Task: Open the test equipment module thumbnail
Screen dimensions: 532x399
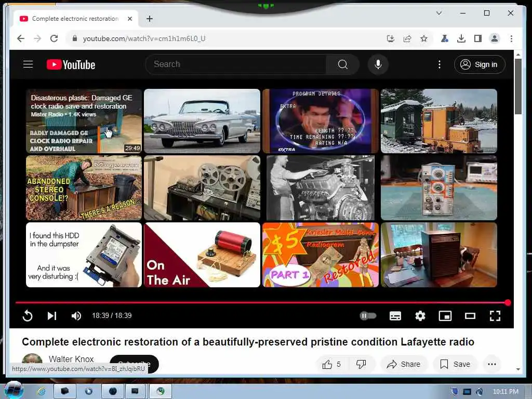Action: coord(438,188)
